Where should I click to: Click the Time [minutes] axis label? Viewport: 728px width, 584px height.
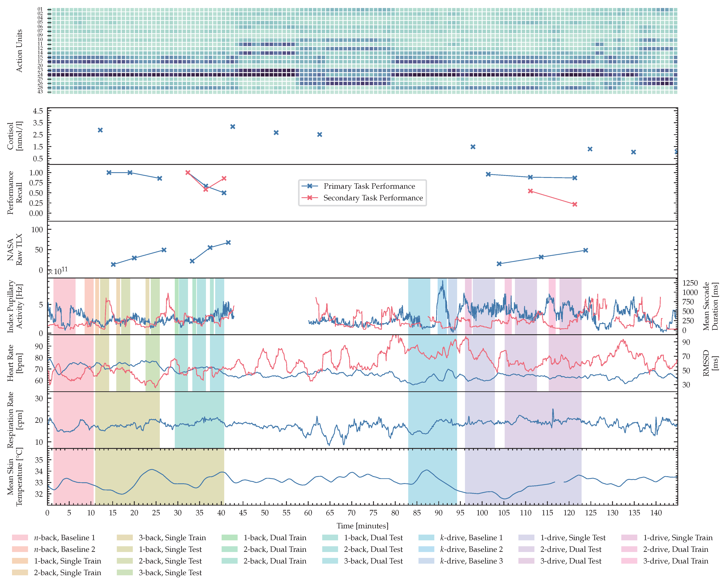[x=362, y=526]
